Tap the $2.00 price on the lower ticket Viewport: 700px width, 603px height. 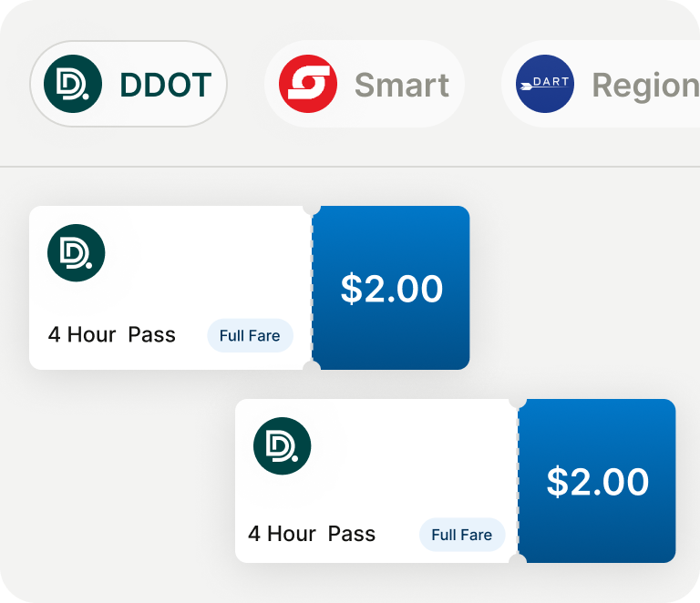tap(597, 482)
